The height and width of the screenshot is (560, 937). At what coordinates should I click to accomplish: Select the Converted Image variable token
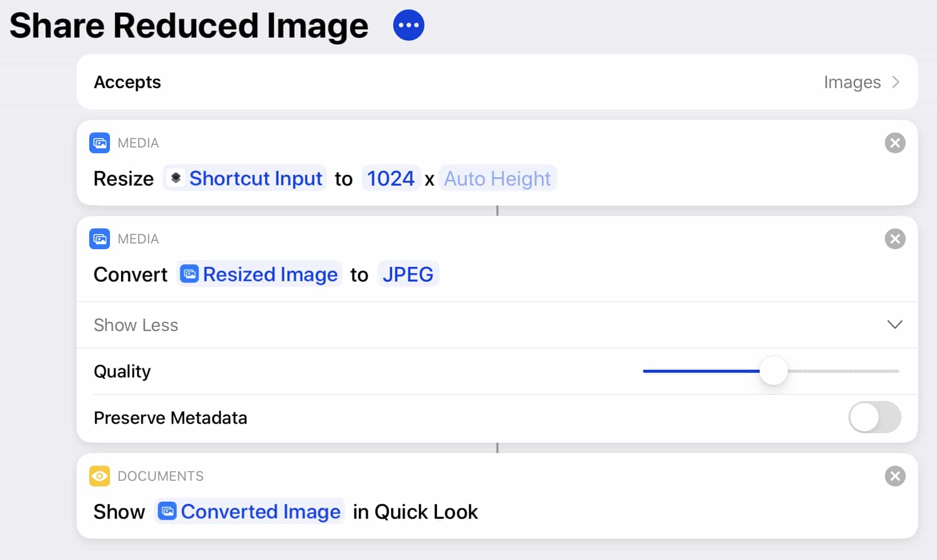click(x=250, y=512)
